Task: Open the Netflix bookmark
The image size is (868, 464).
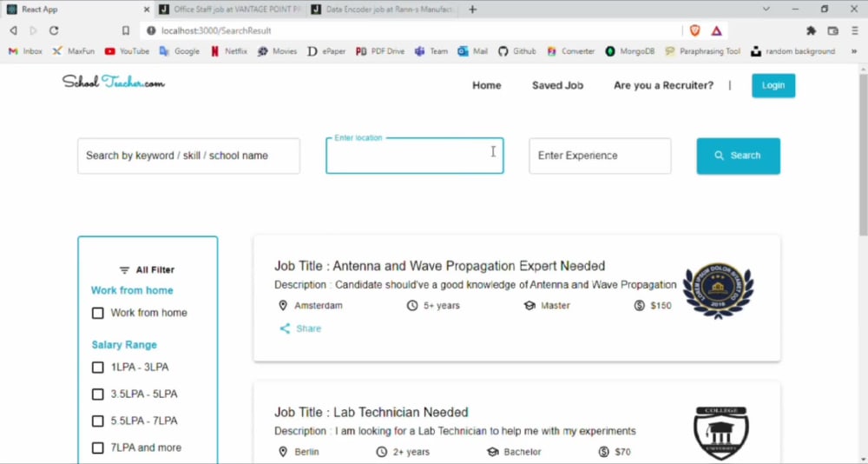Action: (x=228, y=51)
